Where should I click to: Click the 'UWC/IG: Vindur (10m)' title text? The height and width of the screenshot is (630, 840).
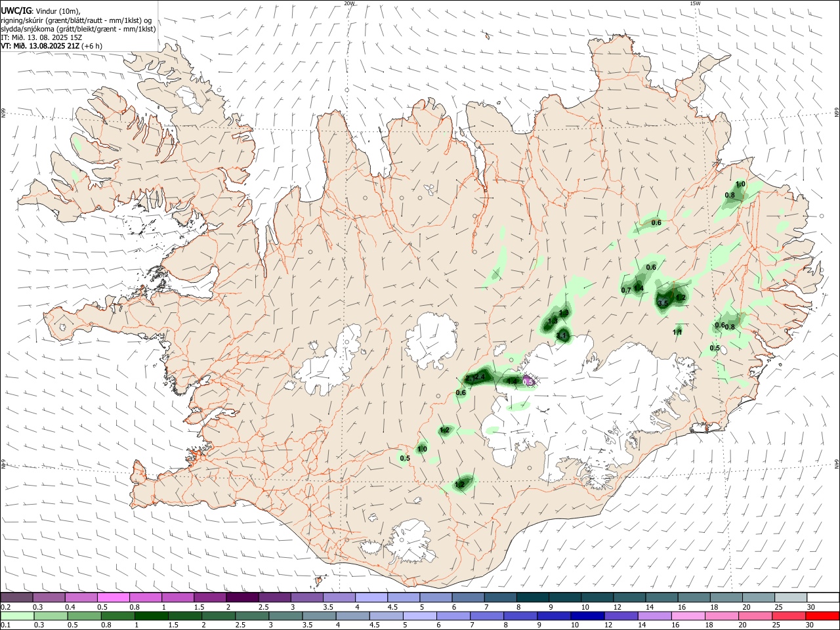point(41,11)
